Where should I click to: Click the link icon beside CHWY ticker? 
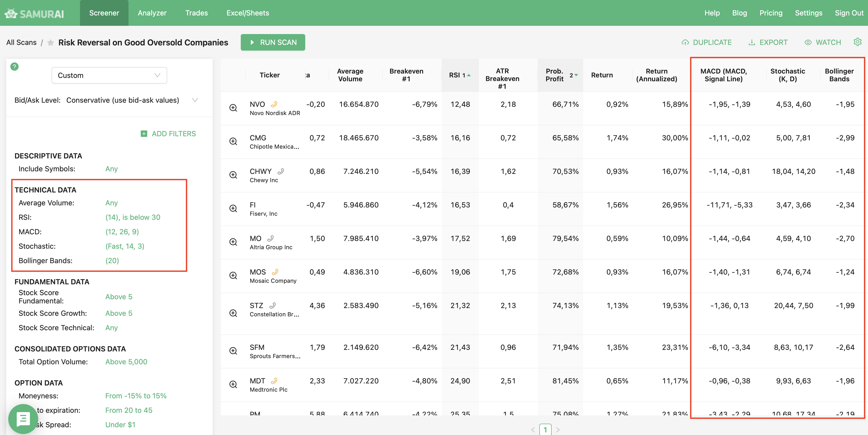[x=281, y=171]
